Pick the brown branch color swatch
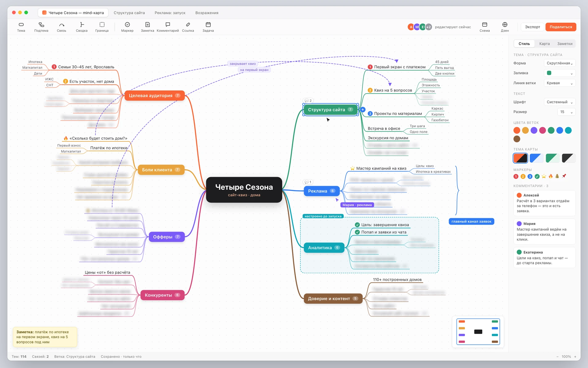 click(517, 139)
